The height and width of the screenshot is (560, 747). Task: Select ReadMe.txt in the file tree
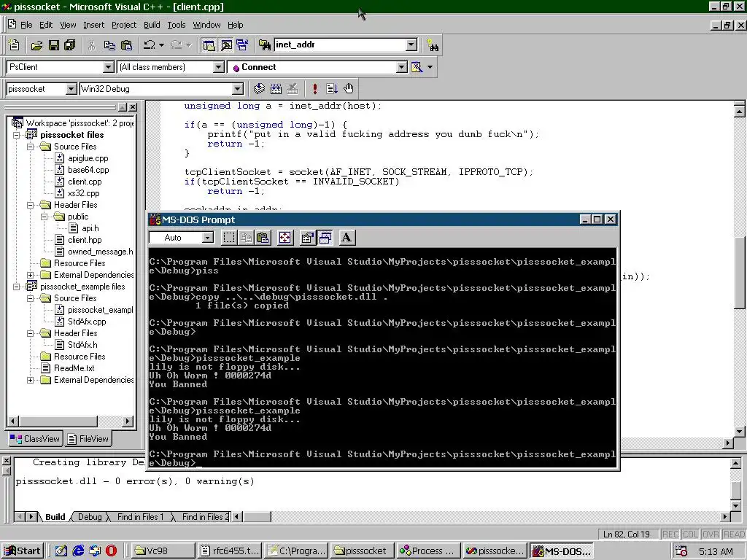74,368
